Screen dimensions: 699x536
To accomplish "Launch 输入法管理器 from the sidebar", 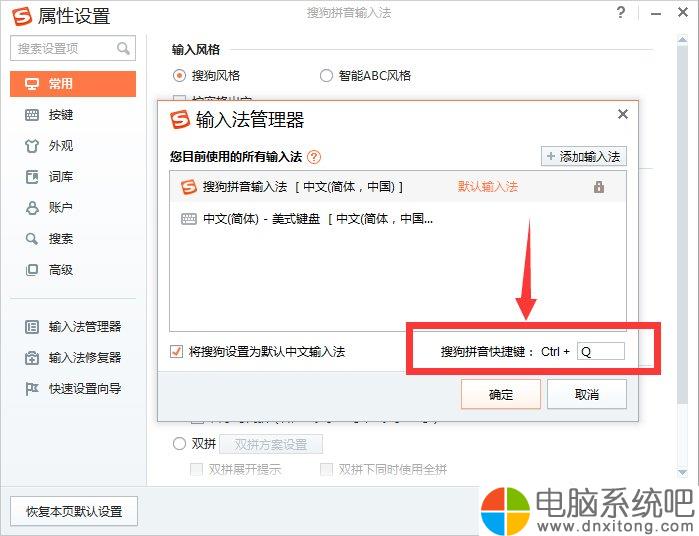I will (73, 327).
